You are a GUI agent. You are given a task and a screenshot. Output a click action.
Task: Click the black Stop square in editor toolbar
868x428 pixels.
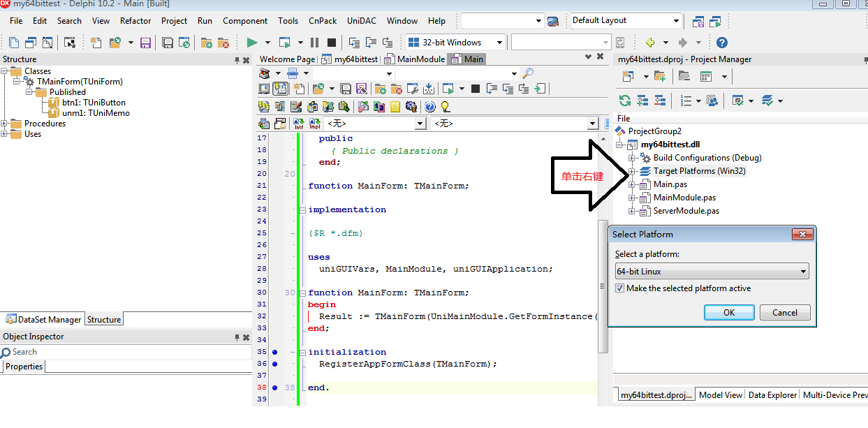click(x=476, y=89)
